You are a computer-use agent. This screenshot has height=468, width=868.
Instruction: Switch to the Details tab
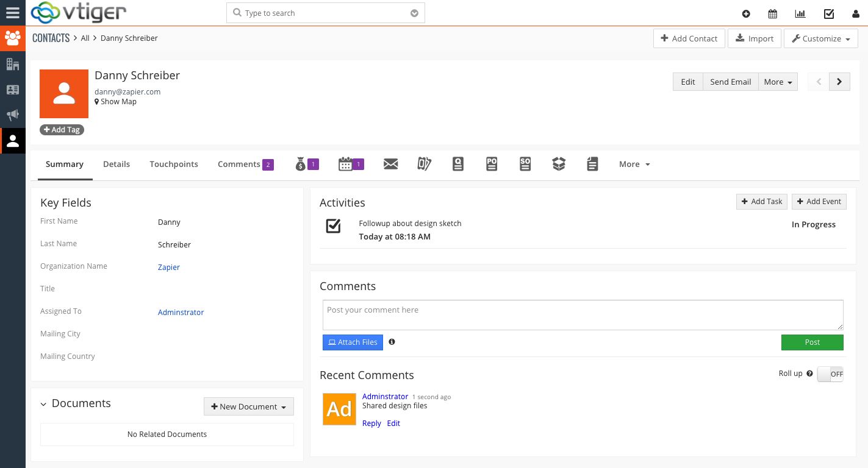117,164
